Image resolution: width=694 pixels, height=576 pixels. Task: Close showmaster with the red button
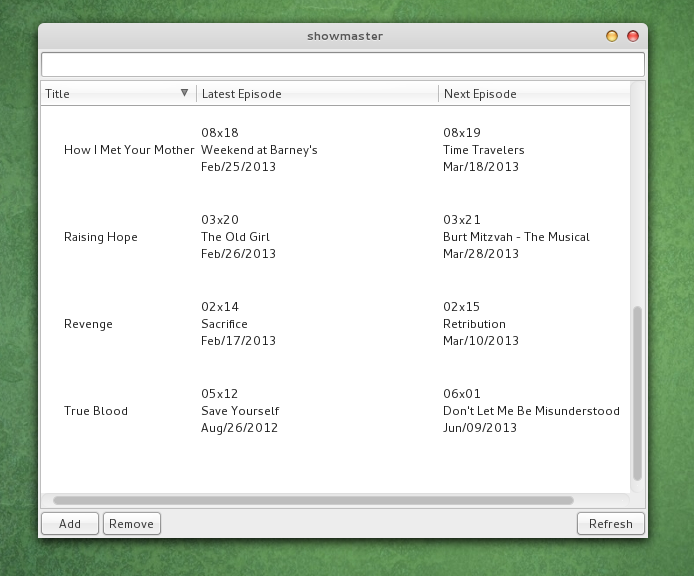(633, 36)
